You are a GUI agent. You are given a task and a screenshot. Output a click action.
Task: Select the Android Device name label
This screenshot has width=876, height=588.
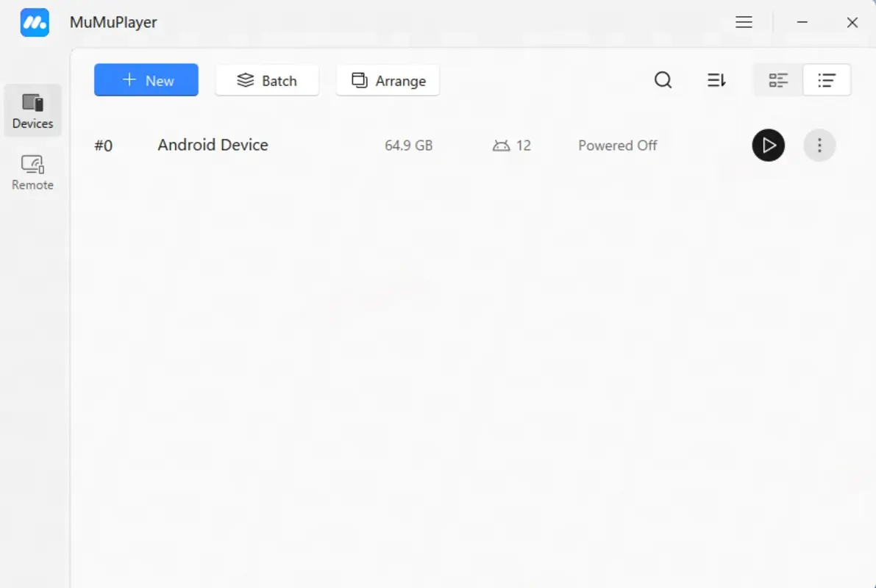pyautogui.click(x=212, y=145)
